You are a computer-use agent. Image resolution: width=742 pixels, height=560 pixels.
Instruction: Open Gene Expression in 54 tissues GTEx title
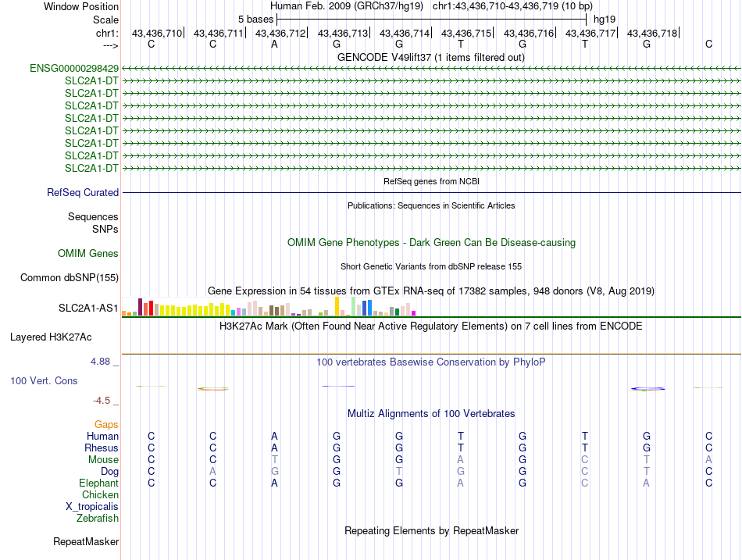[x=431, y=291]
